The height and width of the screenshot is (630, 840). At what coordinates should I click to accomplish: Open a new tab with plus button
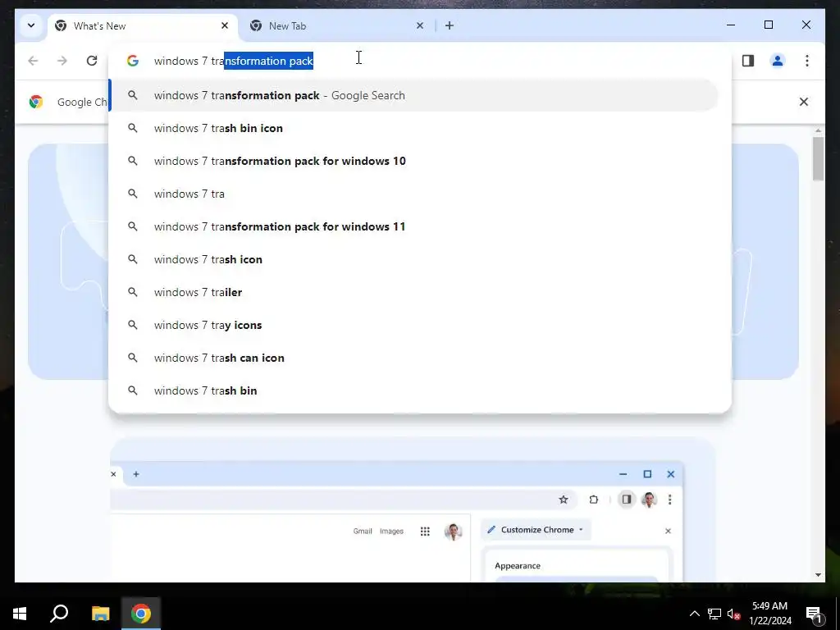449,25
